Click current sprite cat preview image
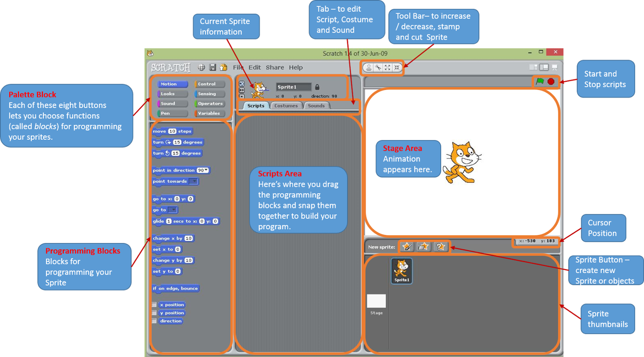Viewport: 644px width, 357px height. click(259, 89)
